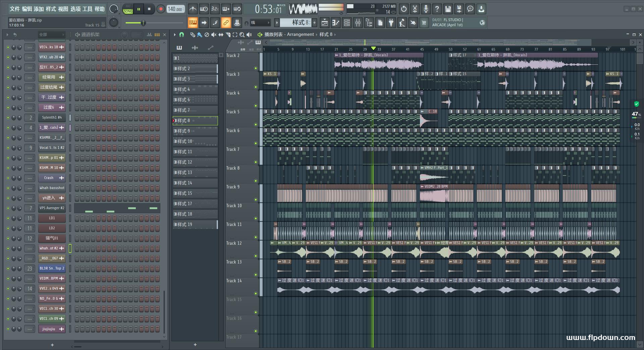Open the 选项 menu

click(75, 9)
